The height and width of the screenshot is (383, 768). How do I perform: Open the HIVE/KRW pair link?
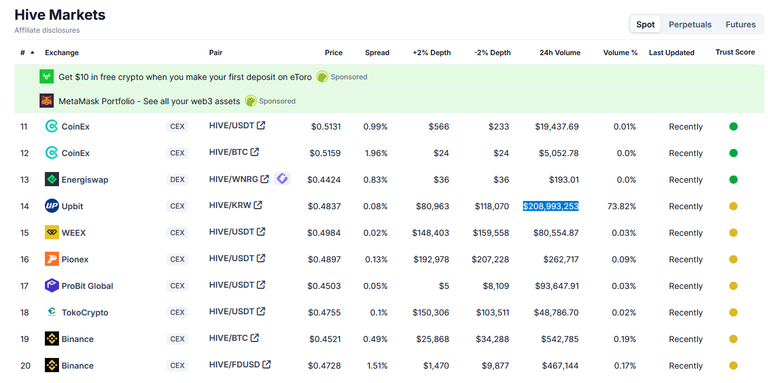pos(230,205)
